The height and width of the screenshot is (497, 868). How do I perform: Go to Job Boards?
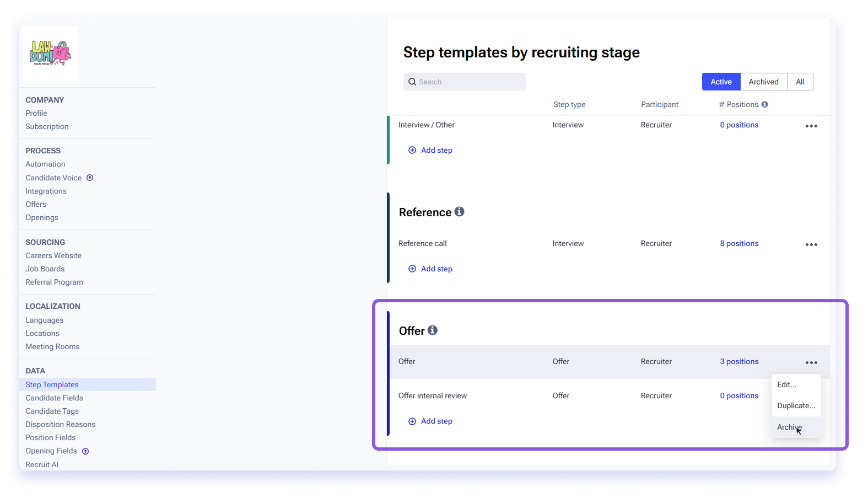(45, 269)
